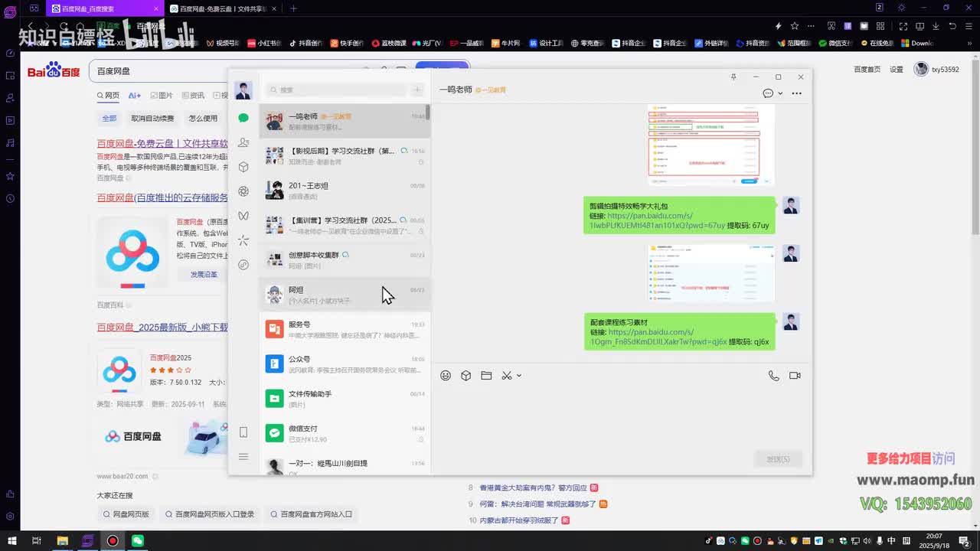
Task: Open the Mini Programs icon in sidebar
Action: coord(243,265)
